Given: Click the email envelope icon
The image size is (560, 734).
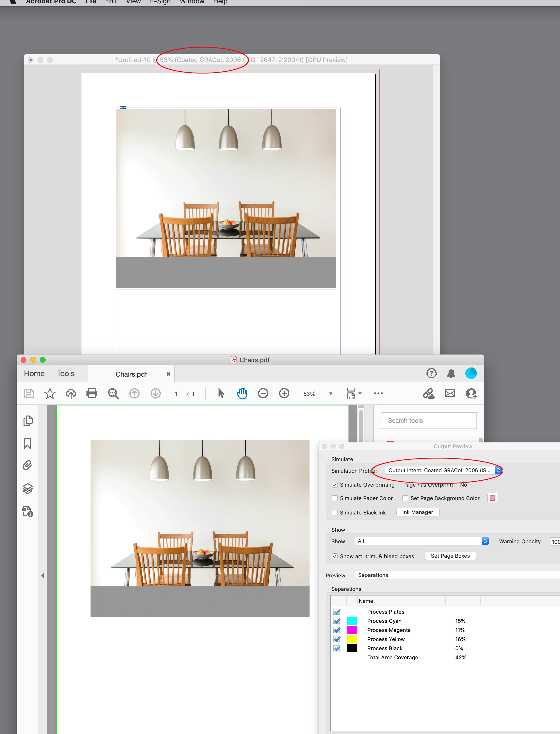Looking at the screenshot, I should pyautogui.click(x=450, y=393).
